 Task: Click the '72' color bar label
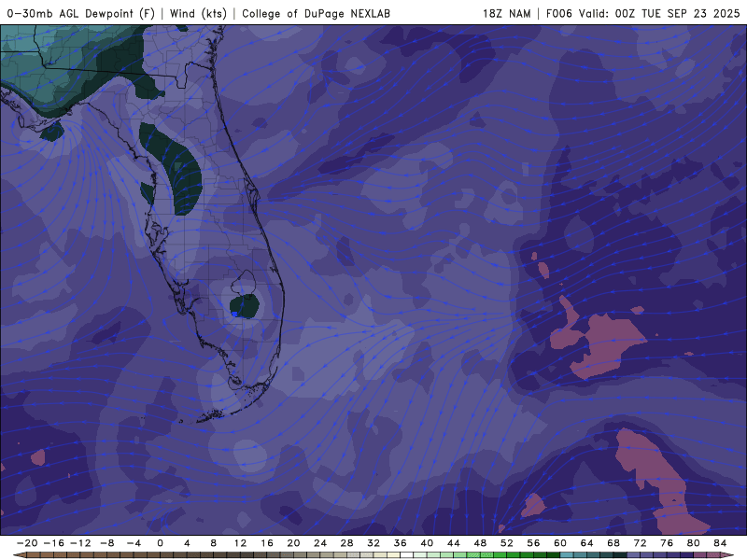pos(641,543)
